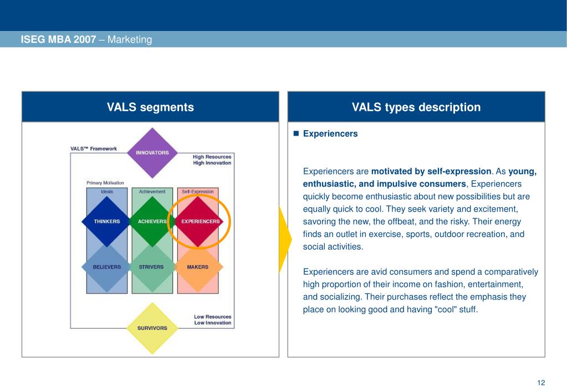Viewport: 567px width, 392px height.
Task: Select the Self-Expression column label
Action: [198, 192]
